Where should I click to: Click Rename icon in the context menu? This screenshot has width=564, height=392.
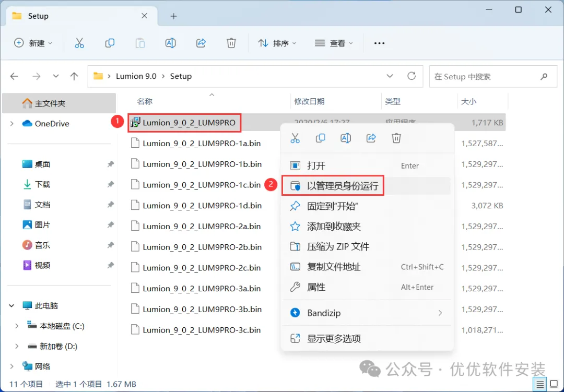coord(346,138)
